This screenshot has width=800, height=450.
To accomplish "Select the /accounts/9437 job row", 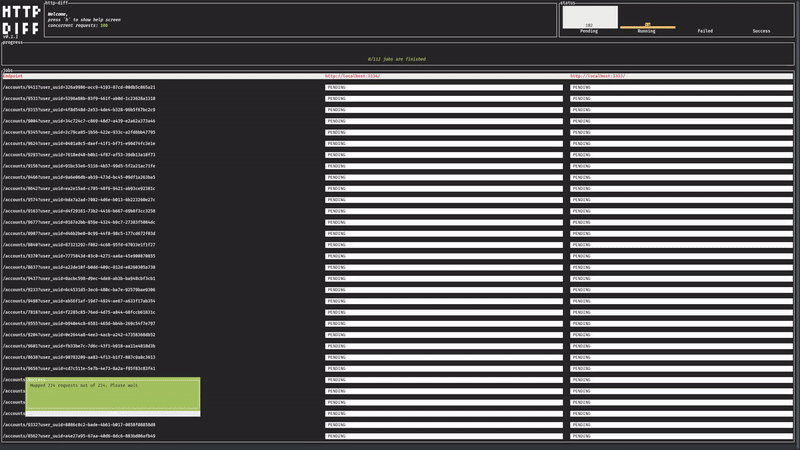I will tap(397, 279).
